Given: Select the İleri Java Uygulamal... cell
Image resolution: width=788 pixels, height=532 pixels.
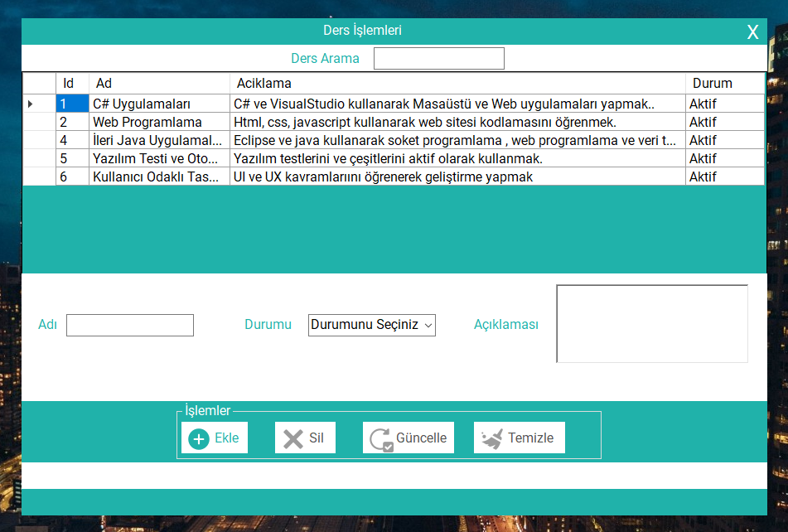Looking at the screenshot, I should point(159,140).
